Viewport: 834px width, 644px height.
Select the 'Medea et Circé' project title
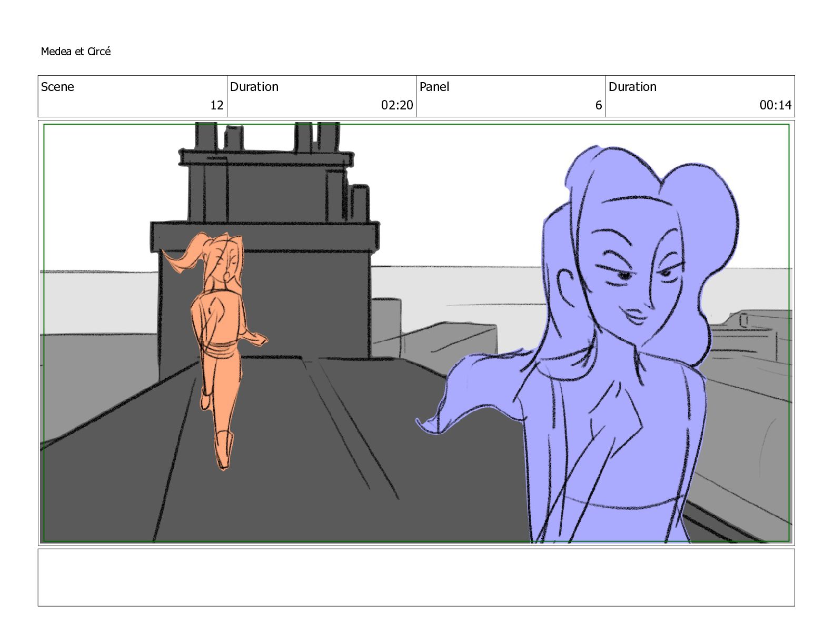tap(76, 52)
